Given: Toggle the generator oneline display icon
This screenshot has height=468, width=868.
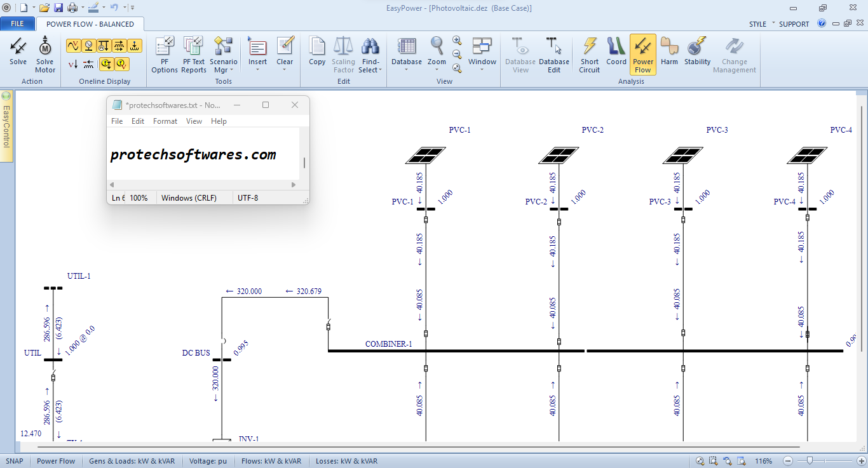Looking at the screenshot, I should pyautogui.click(x=88, y=46).
